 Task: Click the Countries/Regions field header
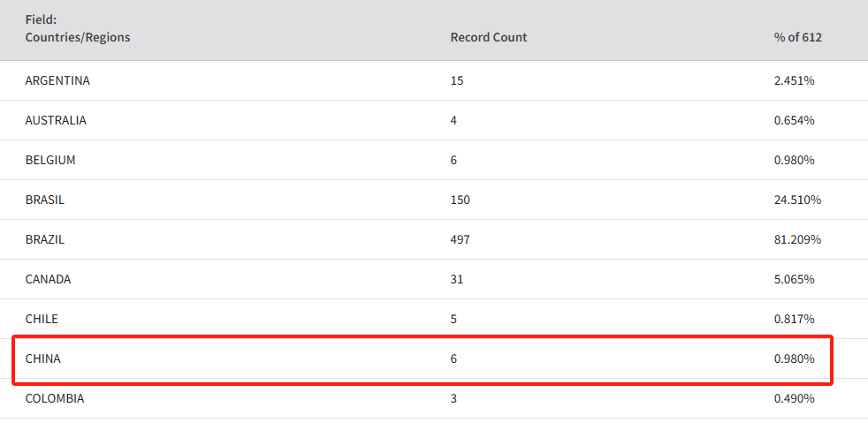[78, 29]
